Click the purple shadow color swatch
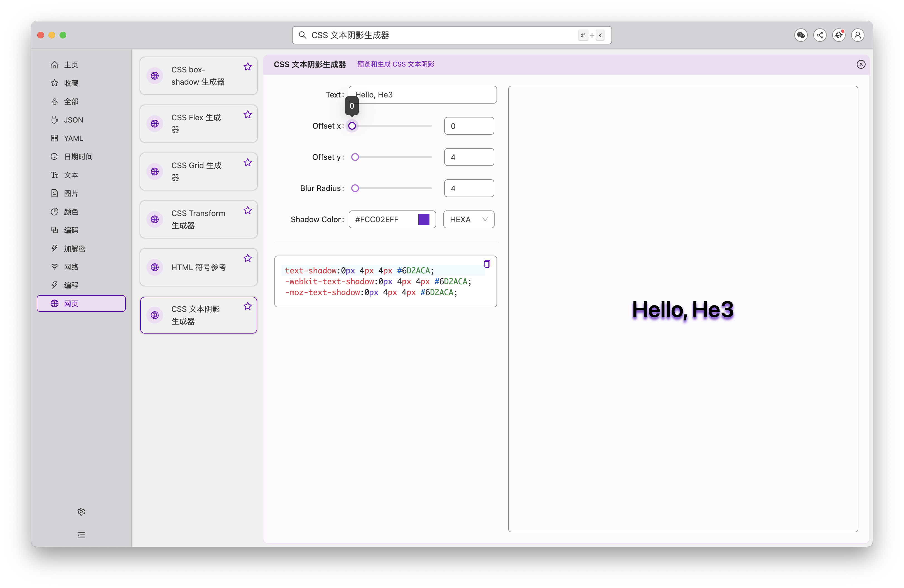The image size is (904, 588). 424,220
